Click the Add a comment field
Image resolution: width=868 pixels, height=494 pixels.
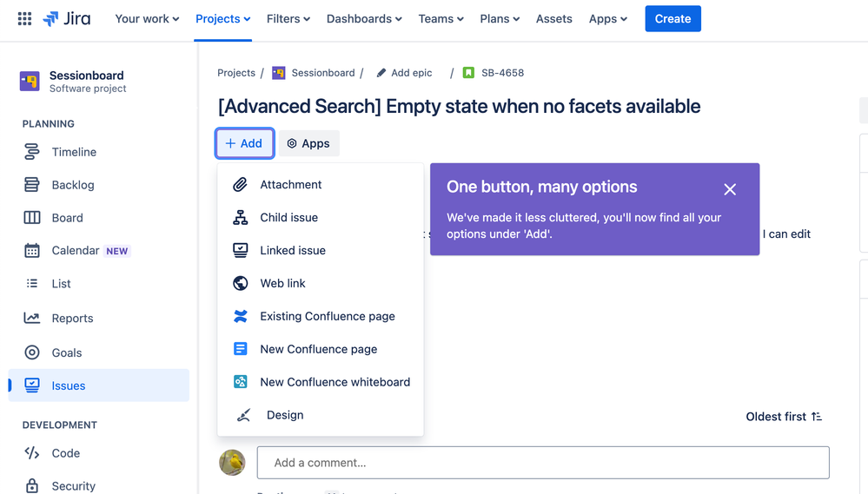click(543, 463)
